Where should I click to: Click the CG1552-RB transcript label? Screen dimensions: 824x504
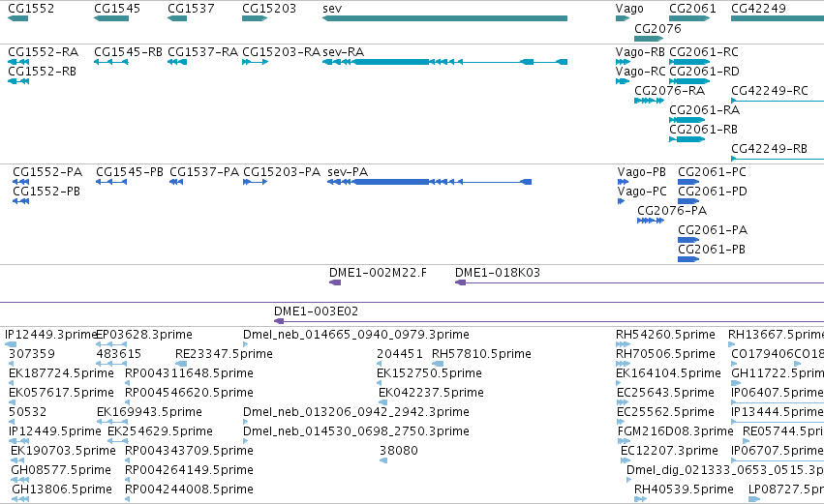coord(42,72)
